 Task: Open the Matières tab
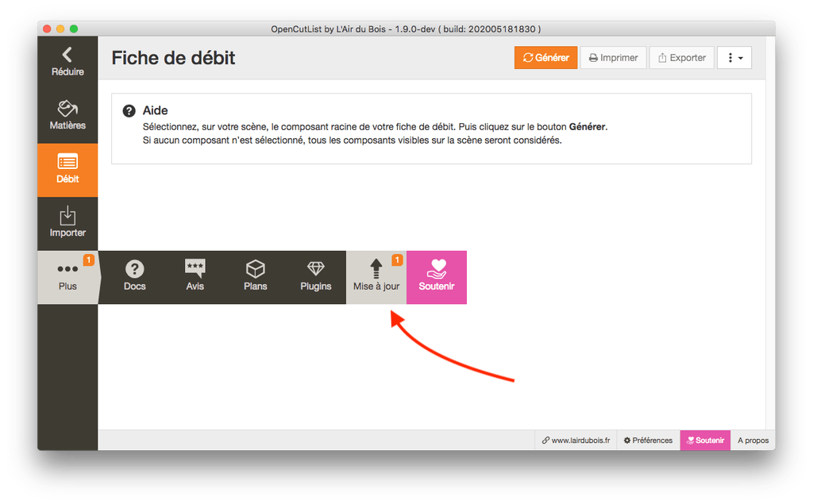click(67, 116)
